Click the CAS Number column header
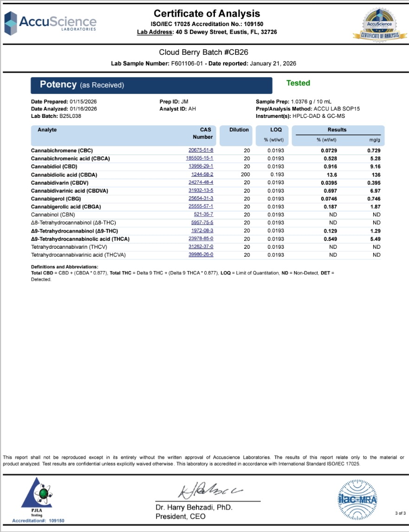409x532 pixels. coord(202,133)
